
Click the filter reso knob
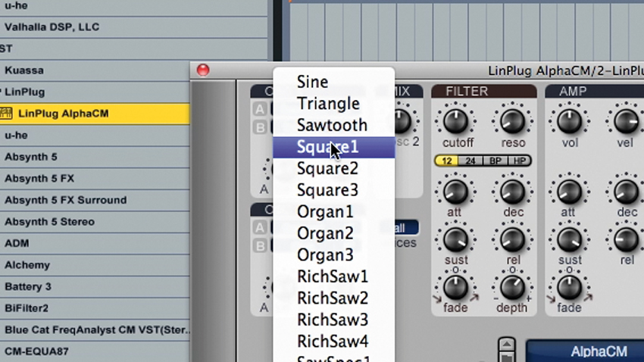(x=513, y=121)
